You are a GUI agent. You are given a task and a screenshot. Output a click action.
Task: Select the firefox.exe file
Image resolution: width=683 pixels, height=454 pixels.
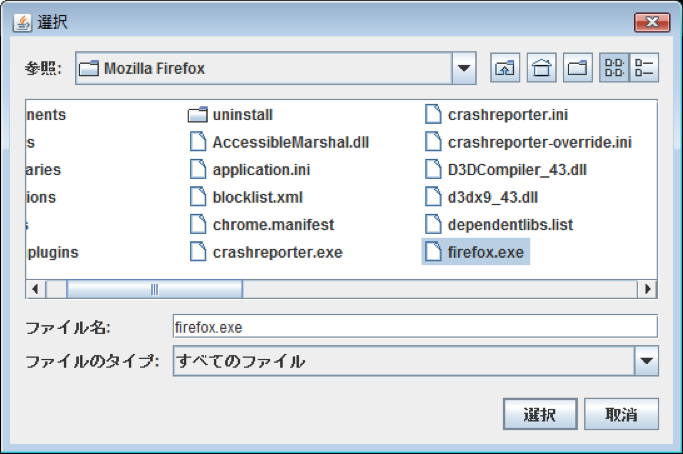point(476,252)
